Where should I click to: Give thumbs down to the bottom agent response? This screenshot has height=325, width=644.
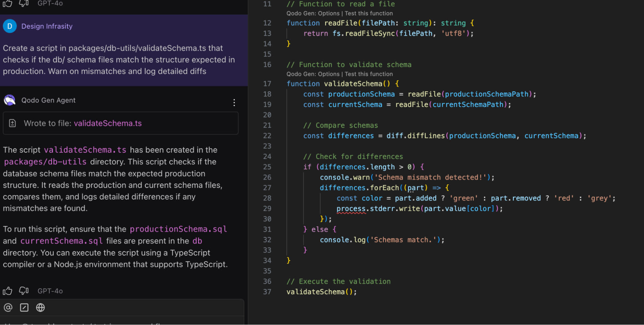24,291
